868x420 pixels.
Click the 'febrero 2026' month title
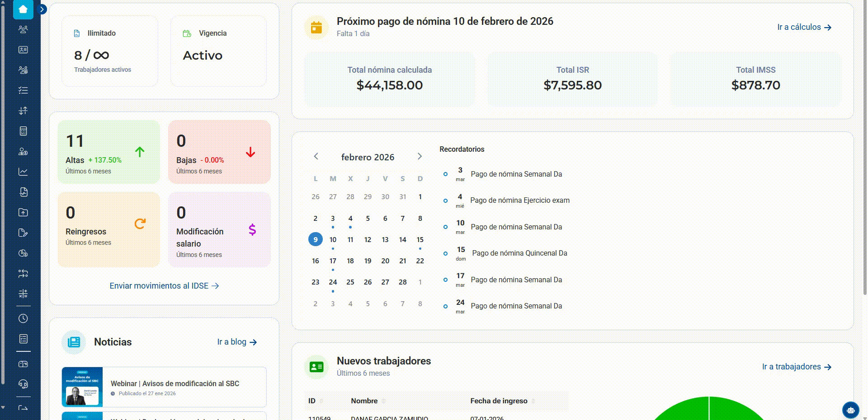click(x=368, y=157)
